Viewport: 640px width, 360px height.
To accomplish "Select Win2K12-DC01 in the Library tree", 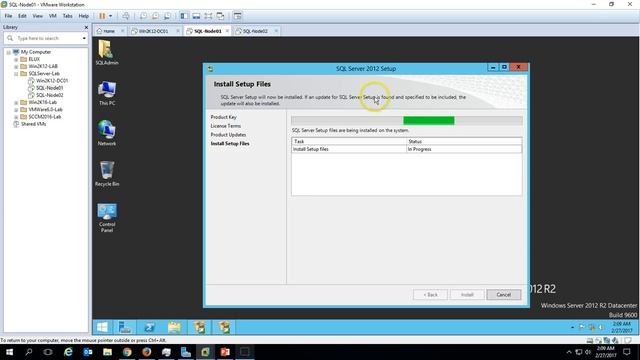I will pos(52,81).
